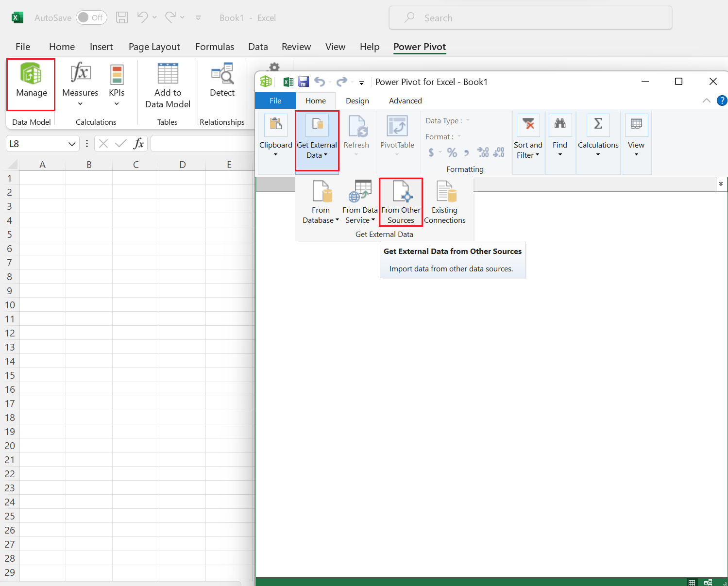Click inside the Search field

click(530, 17)
